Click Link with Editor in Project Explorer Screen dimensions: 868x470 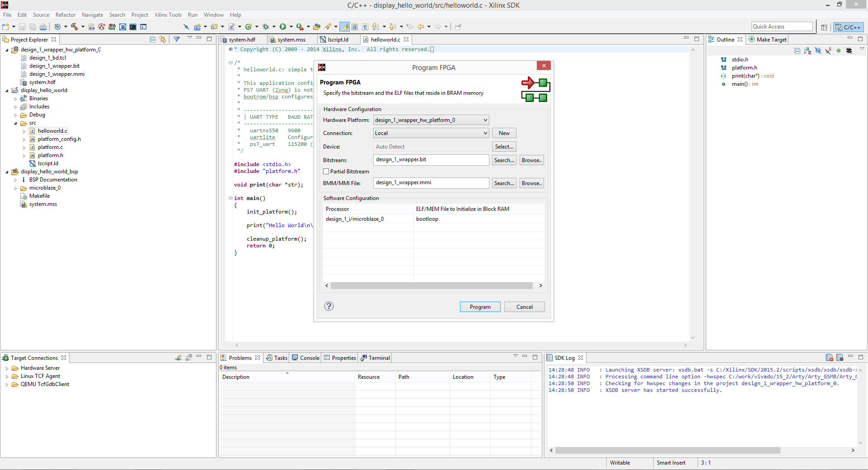pyautogui.click(x=163, y=39)
